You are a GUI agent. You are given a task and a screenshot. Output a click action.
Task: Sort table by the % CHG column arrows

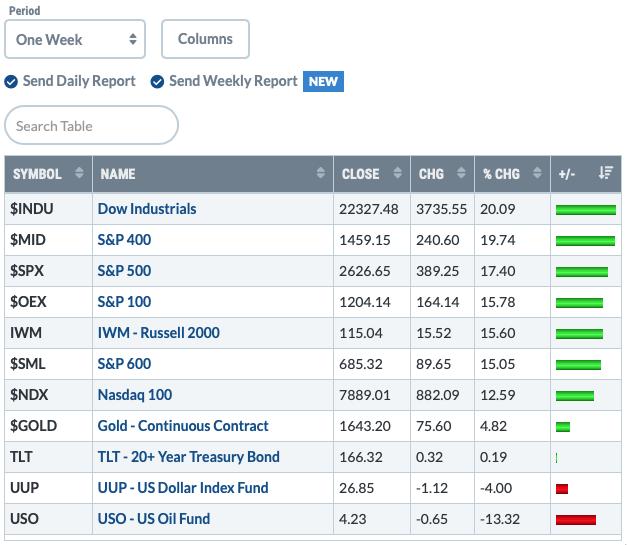tap(537, 173)
